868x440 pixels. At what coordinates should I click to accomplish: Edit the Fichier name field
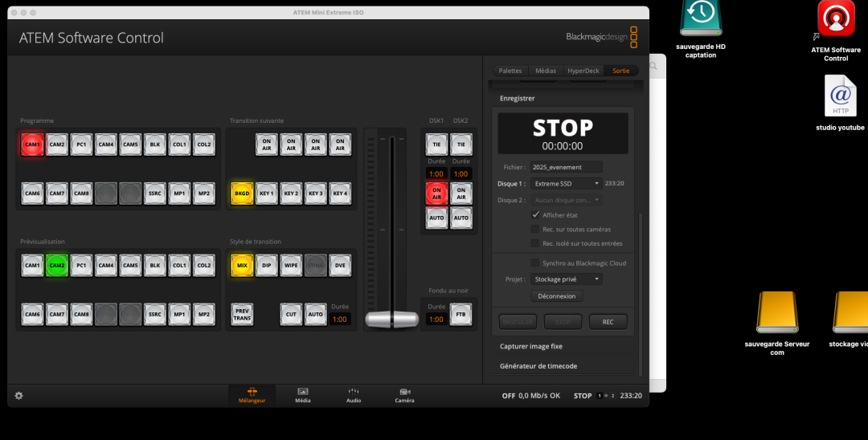(567, 167)
